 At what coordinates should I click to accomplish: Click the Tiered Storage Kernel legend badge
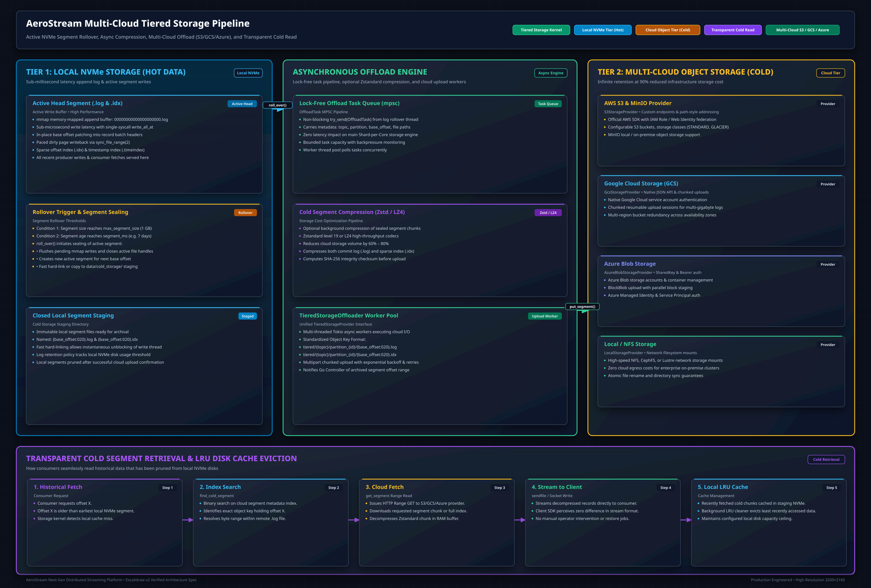click(541, 30)
